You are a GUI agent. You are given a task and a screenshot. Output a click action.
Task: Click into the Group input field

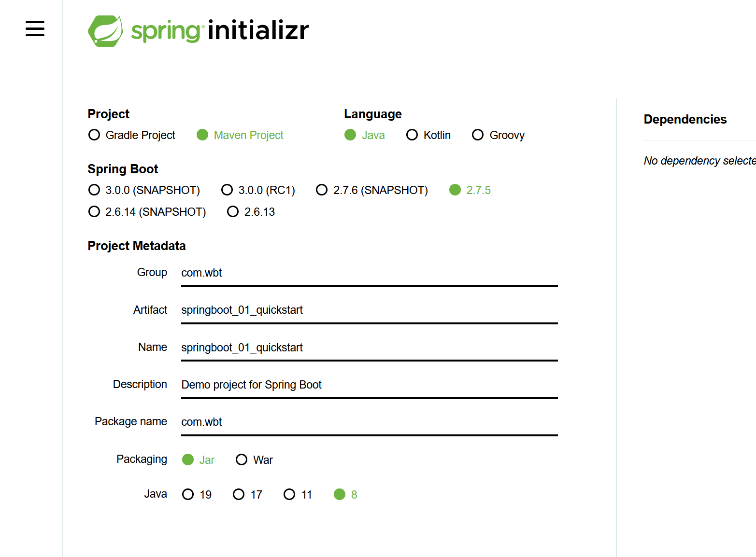point(369,273)
